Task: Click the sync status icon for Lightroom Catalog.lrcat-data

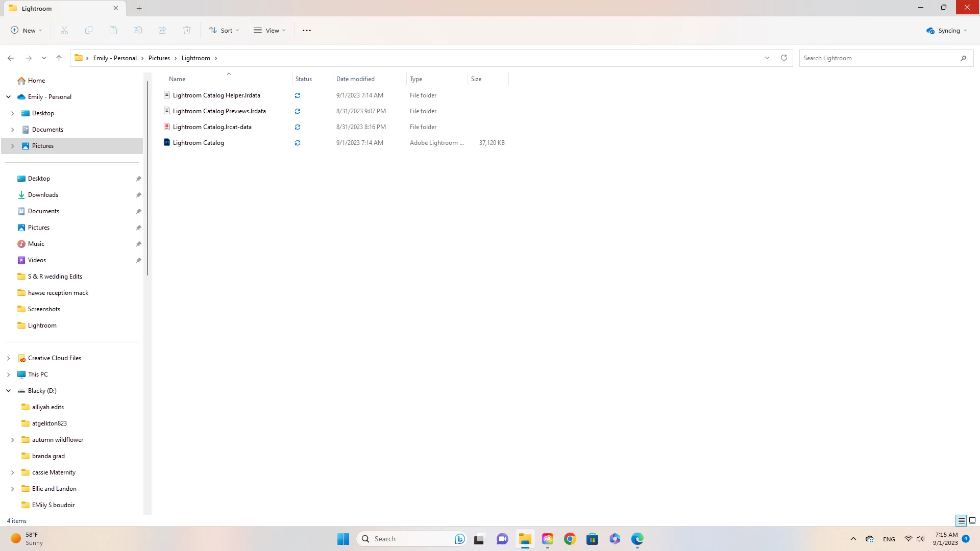Action: point(298,127)
